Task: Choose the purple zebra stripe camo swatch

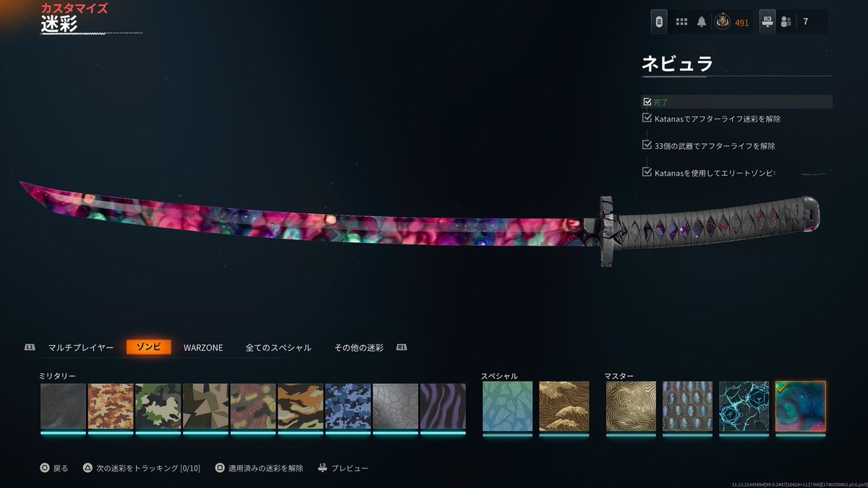Action: point(443,406)
